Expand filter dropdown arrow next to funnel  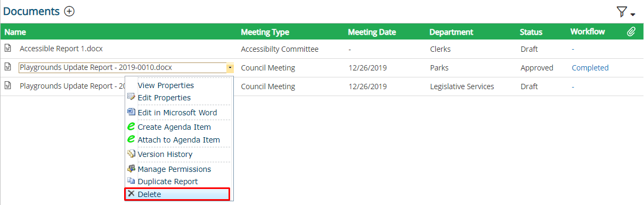pyautogui.click(x=633, y=14)
